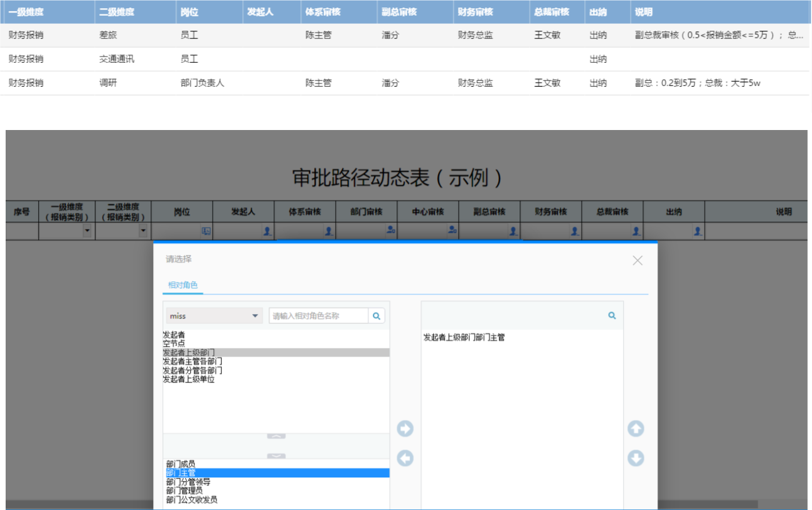Screen dimensions: 812x510
Task: Click the search magnifier in the right panel
Action: (612, 315)
